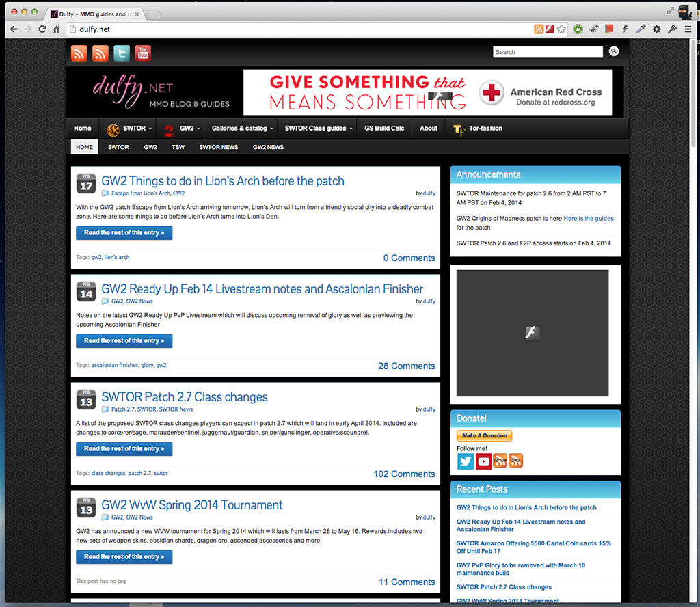Click the fullscreen arrows icon in the title bar
The width and height of the screenshot is (700, 607).
[670, 11]
